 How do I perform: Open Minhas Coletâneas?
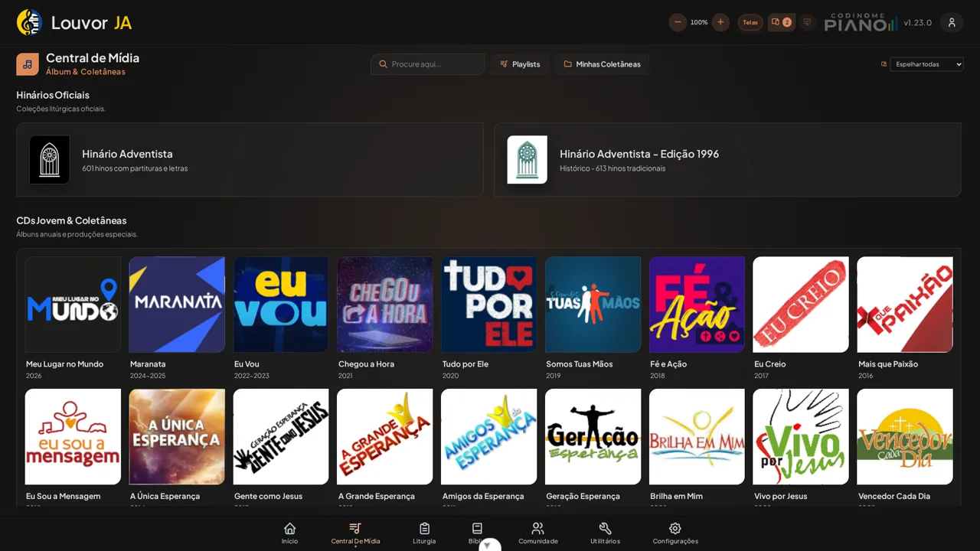point(602,64)
